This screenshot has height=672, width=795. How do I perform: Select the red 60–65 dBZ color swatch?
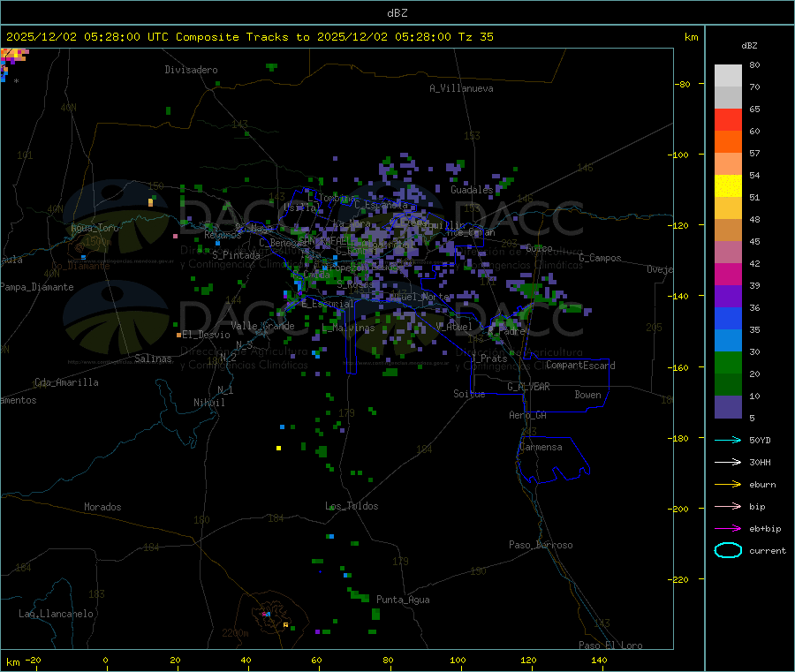(728, 119)
